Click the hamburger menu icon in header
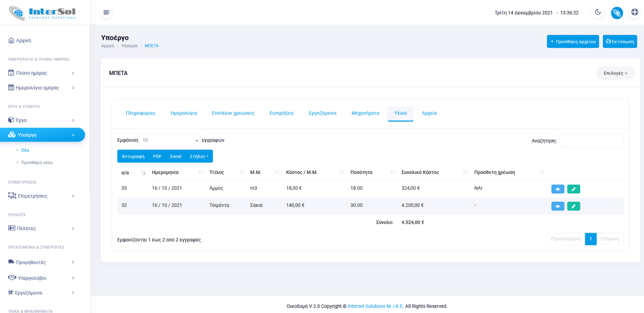644x313 pixels. point(106,12)
